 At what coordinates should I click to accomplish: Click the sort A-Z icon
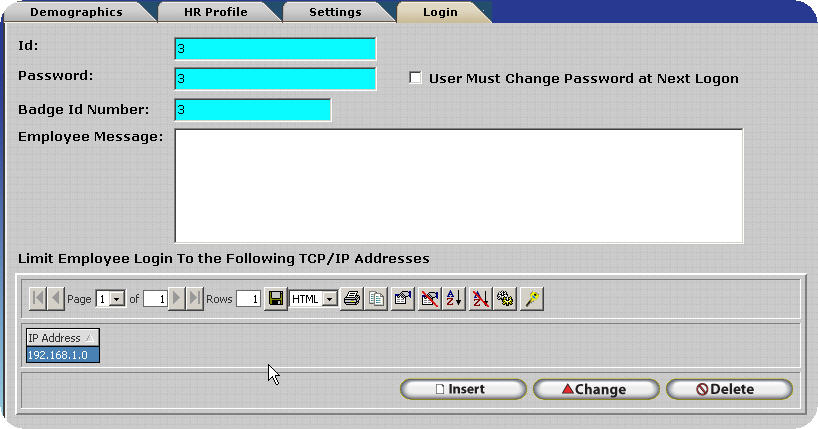454,299
